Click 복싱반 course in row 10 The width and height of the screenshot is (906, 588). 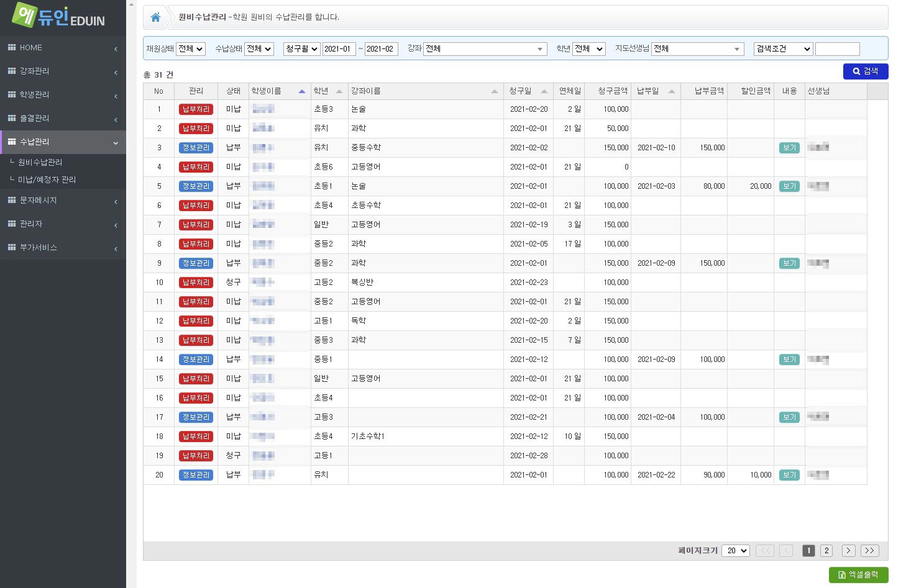[362, 283]
